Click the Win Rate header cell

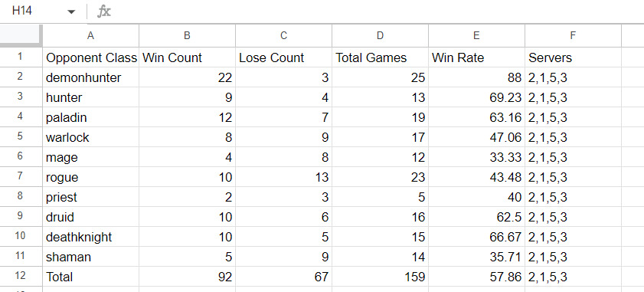(x=476, y=57)
